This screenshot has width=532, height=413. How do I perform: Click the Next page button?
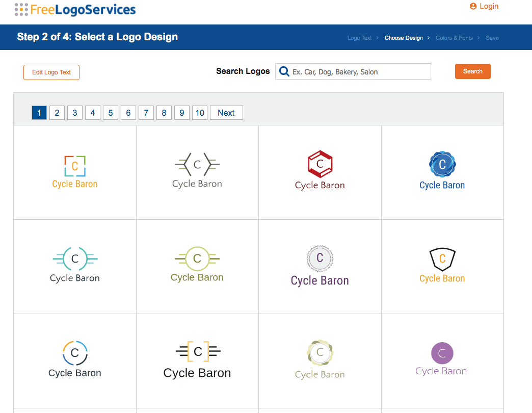click(226, 113)
